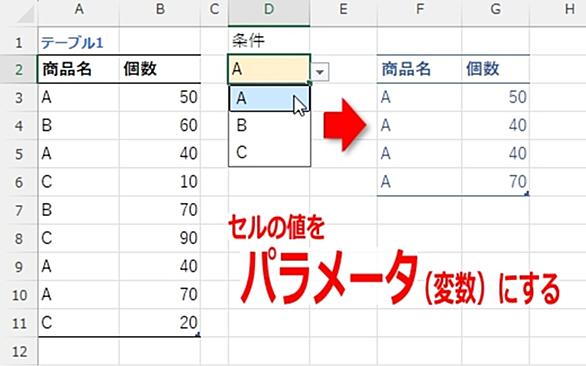586x366 pixels.
Task: Click cell F6 containing A
Action: click(x=419, y=182)
